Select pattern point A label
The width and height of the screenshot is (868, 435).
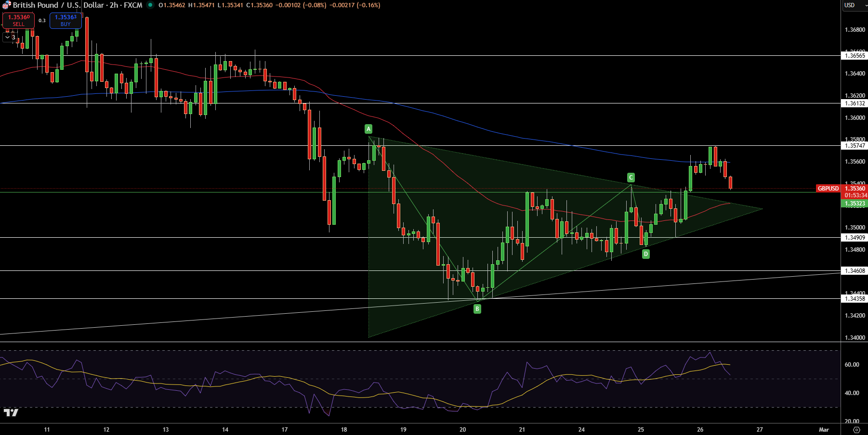point(368,129)
